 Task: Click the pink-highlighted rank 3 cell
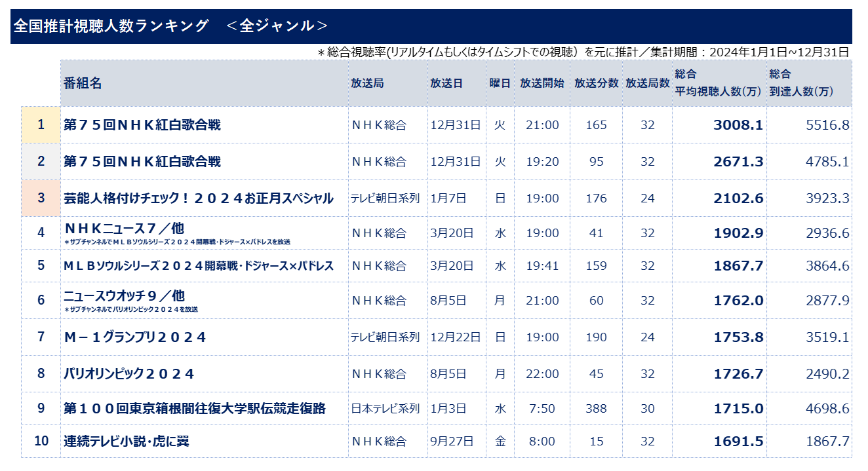[x=41, y=198]
